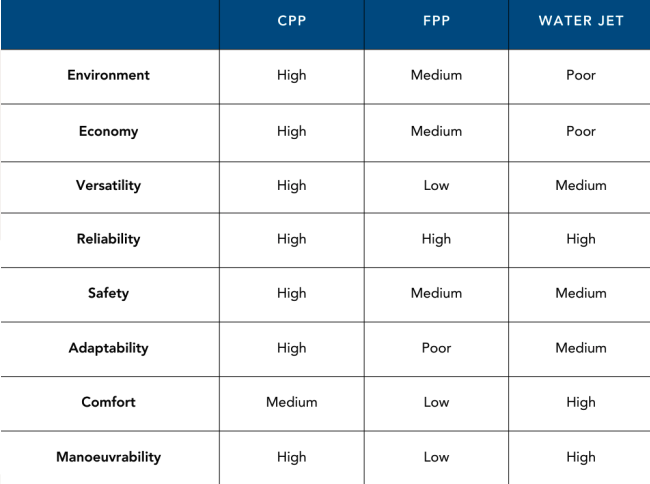The width and height of the screenshot is (650, 484).
Task: Select the Water Jet Reliability cell
Action: [x=581, y=239]
